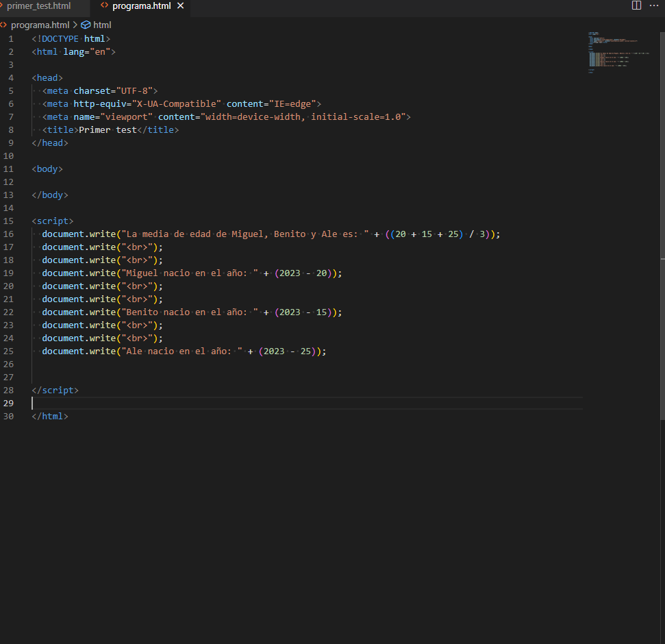This screenshot has height=644, width=665.
Task: Close the programa.html editor tab
Action: [181, 5]
